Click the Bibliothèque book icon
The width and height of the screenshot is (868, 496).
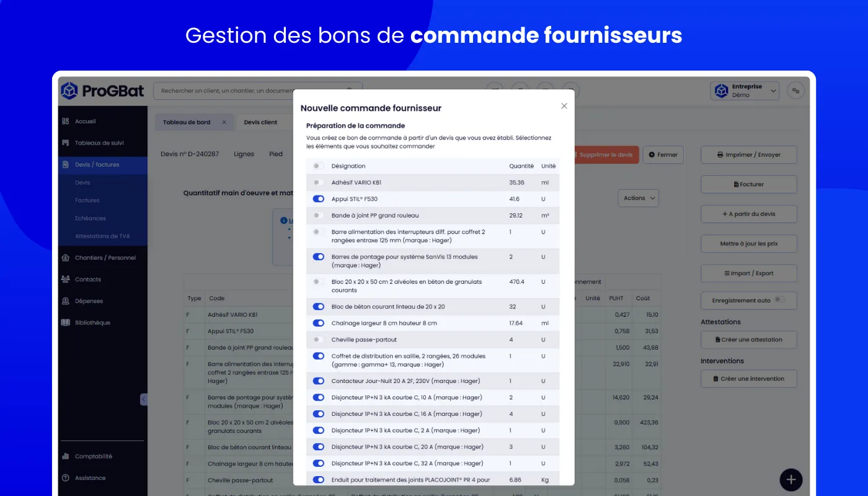(x=66, y=322)
